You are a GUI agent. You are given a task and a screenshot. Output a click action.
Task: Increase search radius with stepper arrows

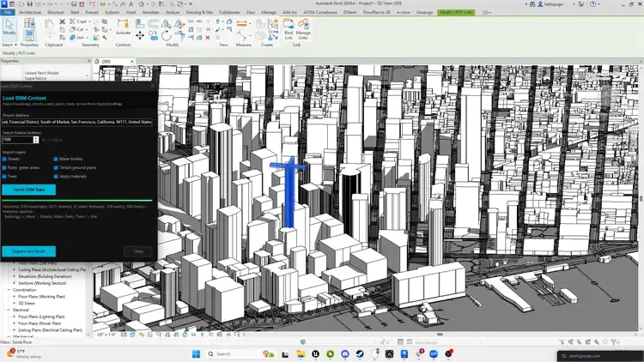(x=36, y=138)
